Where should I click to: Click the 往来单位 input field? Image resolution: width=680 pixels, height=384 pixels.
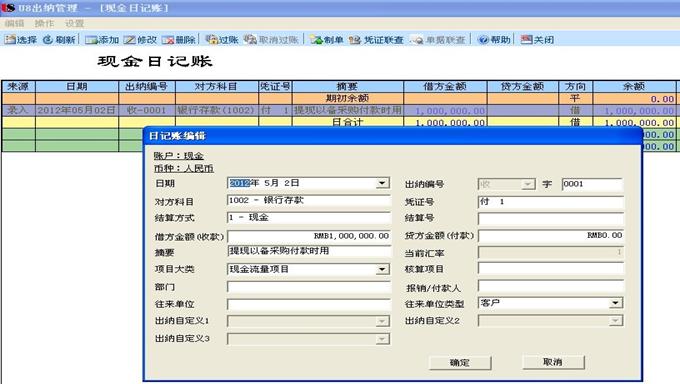click(308, 304)
